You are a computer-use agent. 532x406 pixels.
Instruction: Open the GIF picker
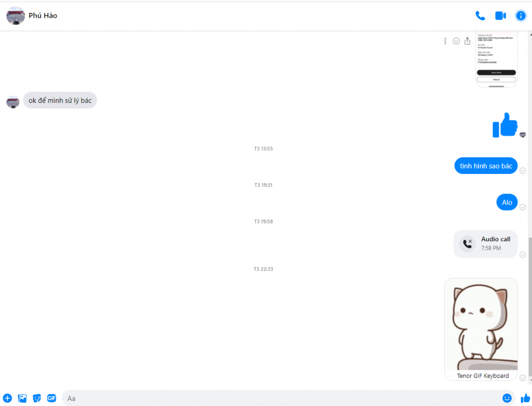pos(51,398)
